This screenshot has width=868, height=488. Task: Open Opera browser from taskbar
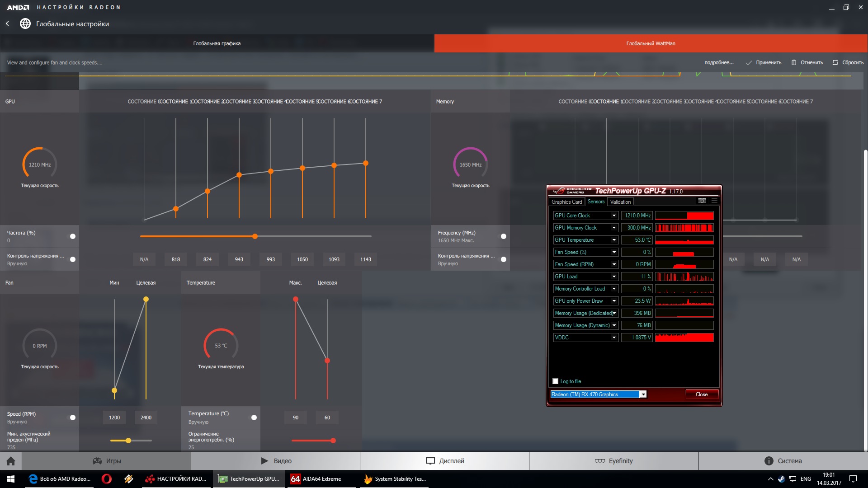(107, 479)
